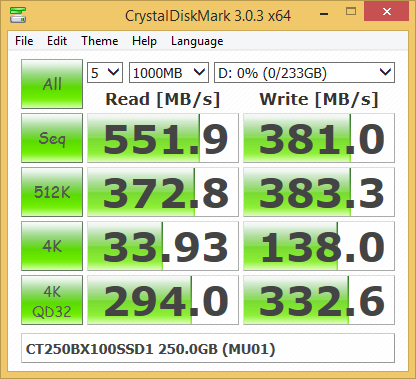Start the 512K benchmark test
This screenshot has height=379, width=416.
tap(52, 192)
